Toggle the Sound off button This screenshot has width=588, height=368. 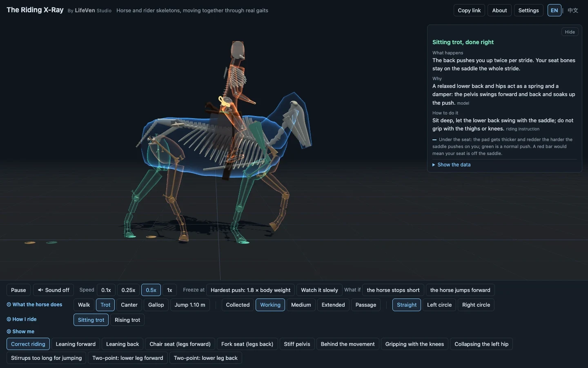point(53,290)
